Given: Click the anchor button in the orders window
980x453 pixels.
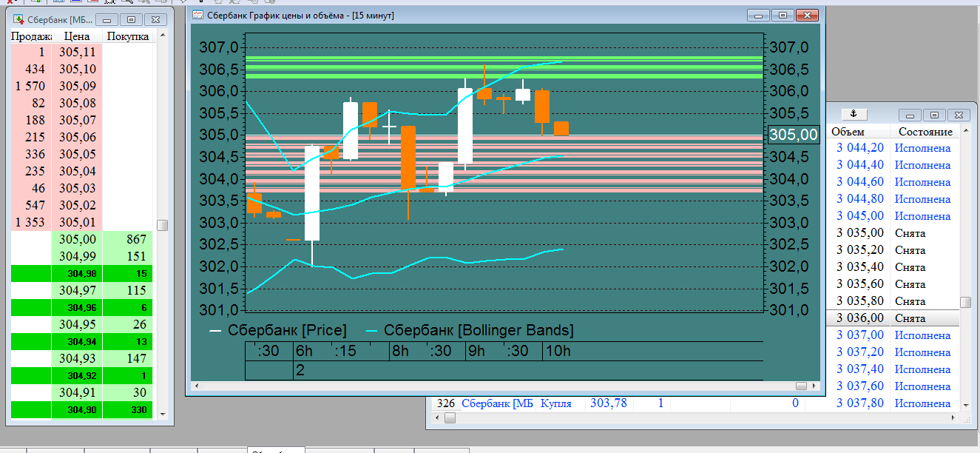Looking at the screenshot, I should click(853, 114).
